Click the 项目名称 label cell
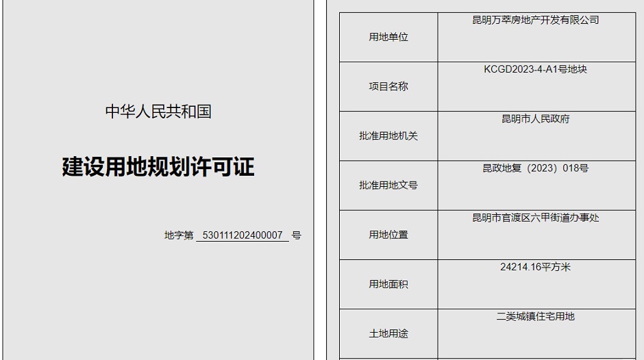The image size is (644, 360). (x=388, y=86)
